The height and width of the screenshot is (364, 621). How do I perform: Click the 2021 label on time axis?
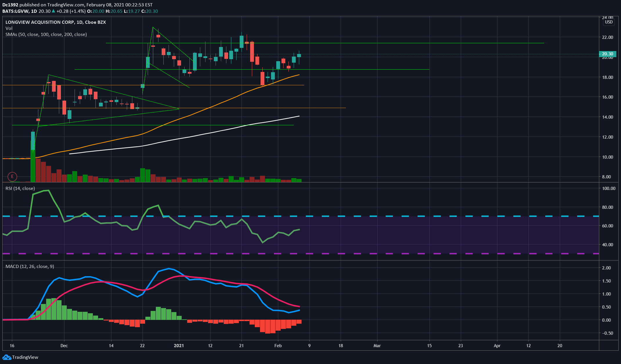click(179, 345)
